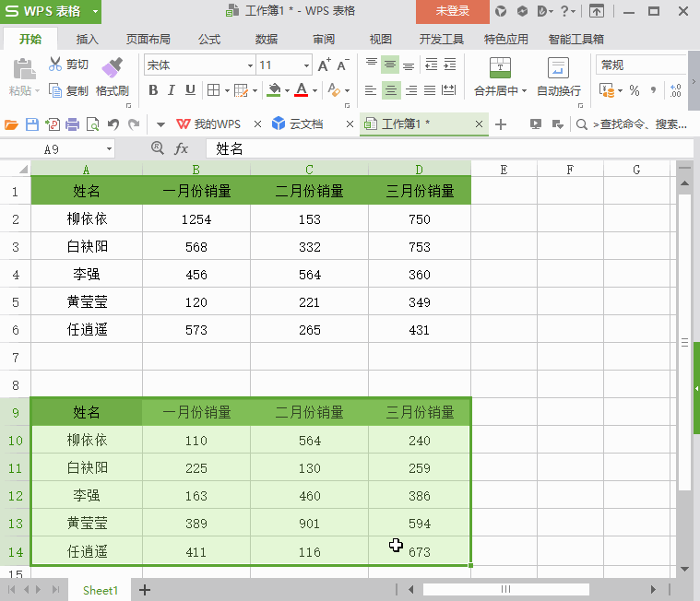700x601 pixels.
Task: Click the Copy (复制) icon
Action: 55,90
